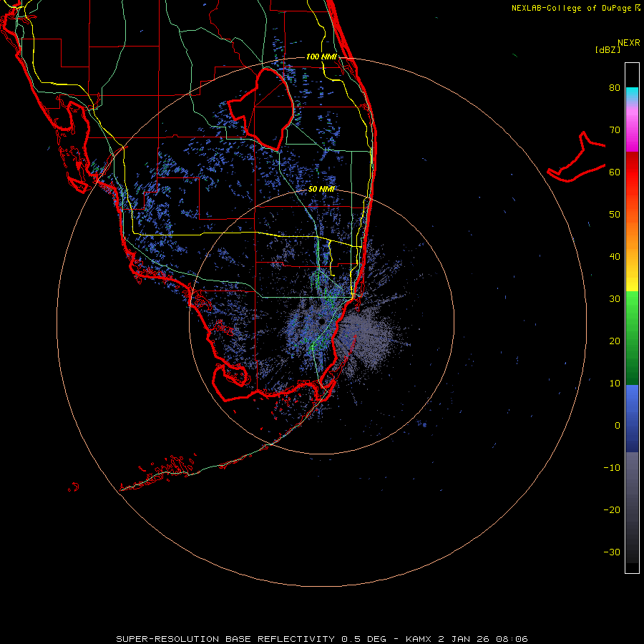Click the 10 dBZ scale value
The width and height of the screenshot is (644, 644).
tap(615, 384)
